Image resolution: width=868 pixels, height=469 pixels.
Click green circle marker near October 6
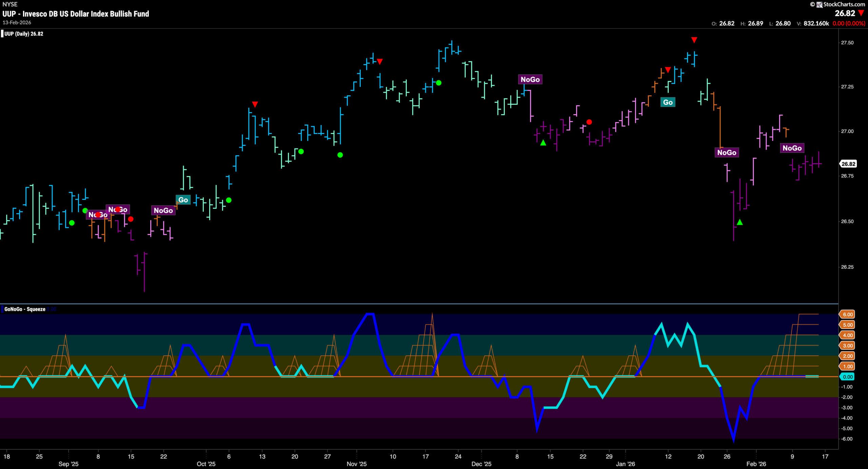pyautogui.click(x=229, y=200)
